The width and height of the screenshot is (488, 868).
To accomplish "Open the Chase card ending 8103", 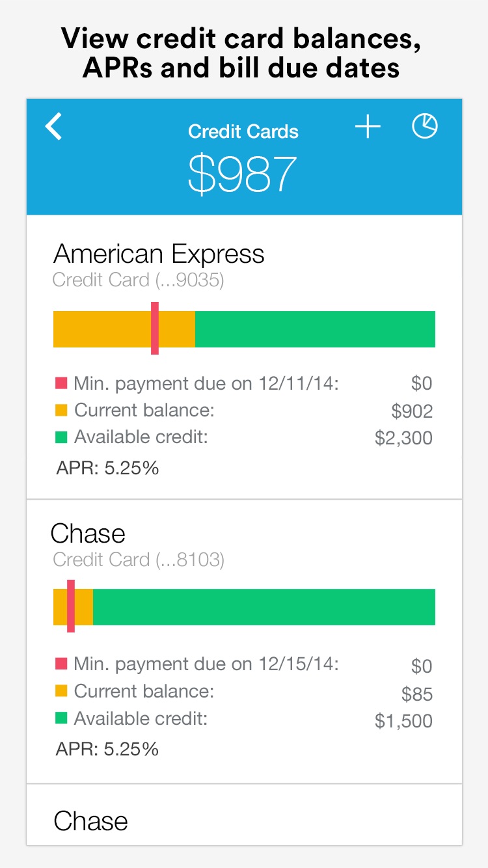I will pos(244,642).
